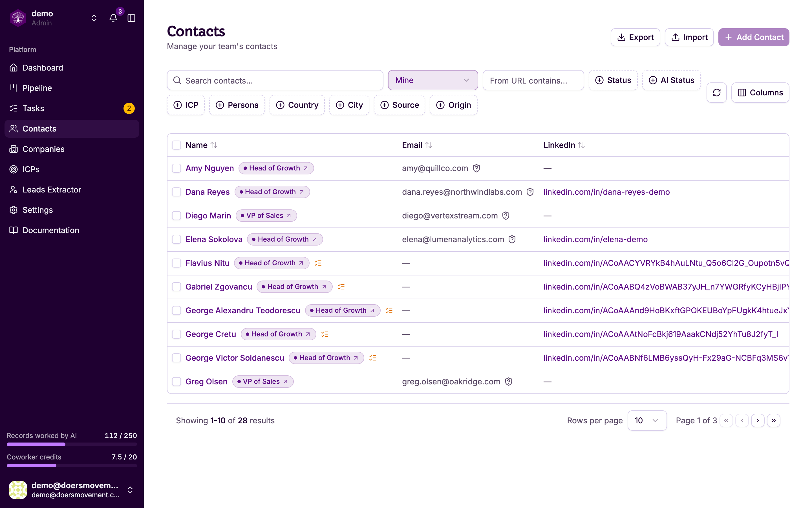Screen dimensions: 812x508
Task: Click the task list icon next to Flavius Nitu
Action: pyautogui.click(x=318, y=263)
